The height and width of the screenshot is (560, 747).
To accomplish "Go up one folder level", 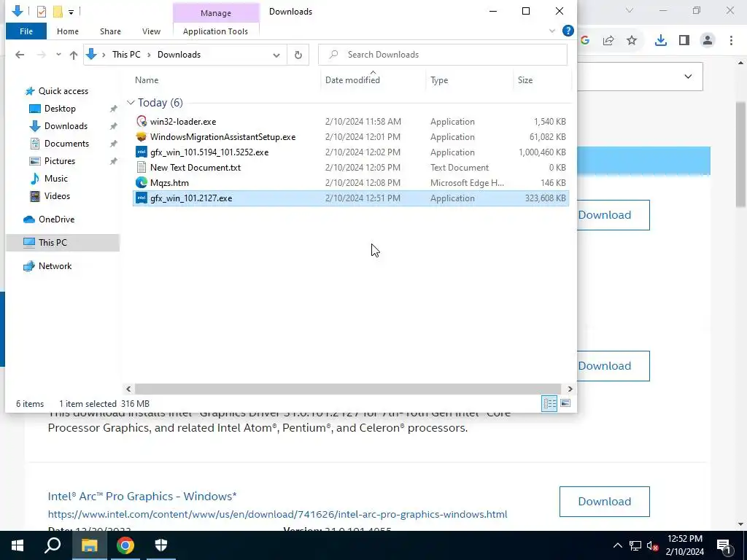I will [x=74, y=55].
